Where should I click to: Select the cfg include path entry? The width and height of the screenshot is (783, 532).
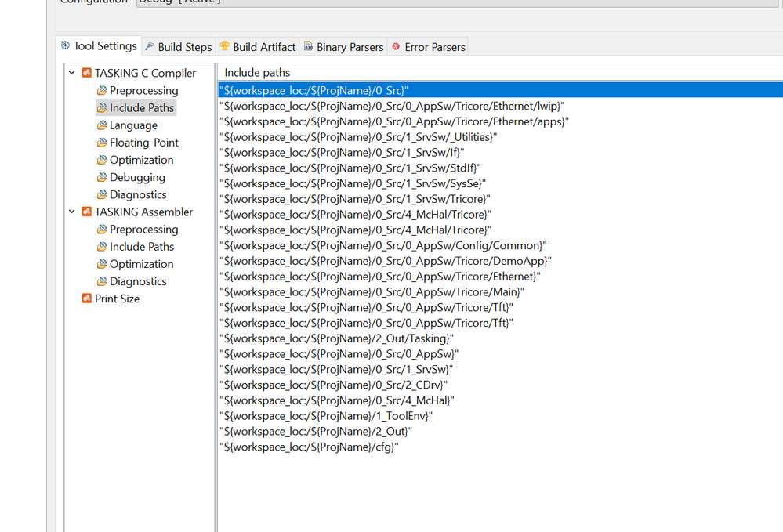309,447
